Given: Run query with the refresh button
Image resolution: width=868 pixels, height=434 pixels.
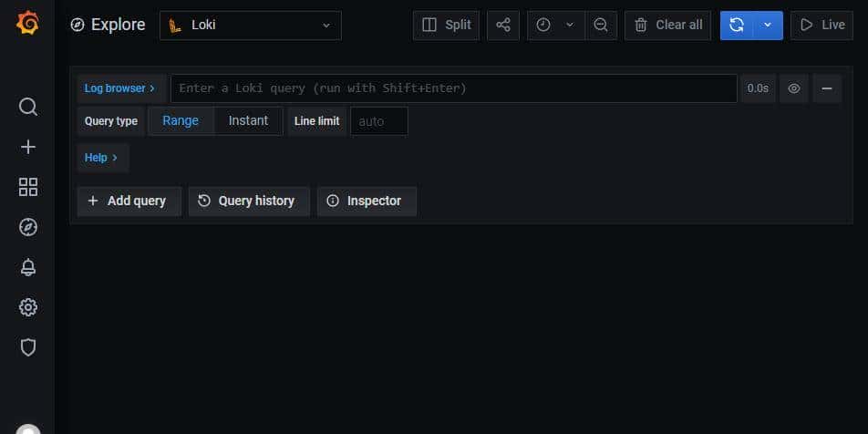Looking at the screenshot, I should [x=737, y=26].
